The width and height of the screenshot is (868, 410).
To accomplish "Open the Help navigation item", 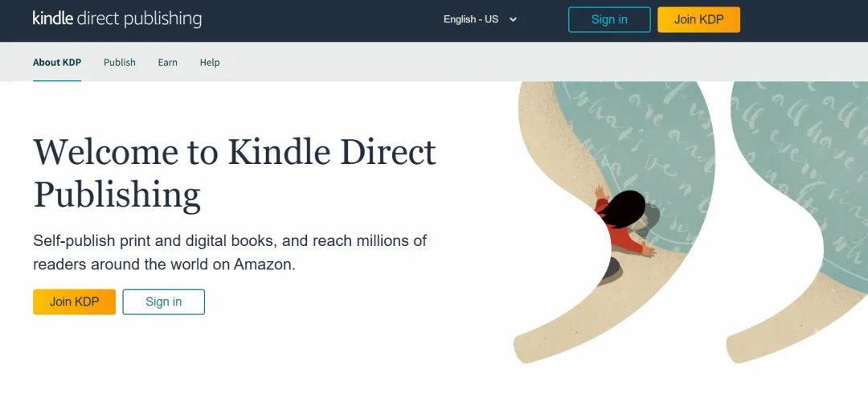I will click(210, 62).
